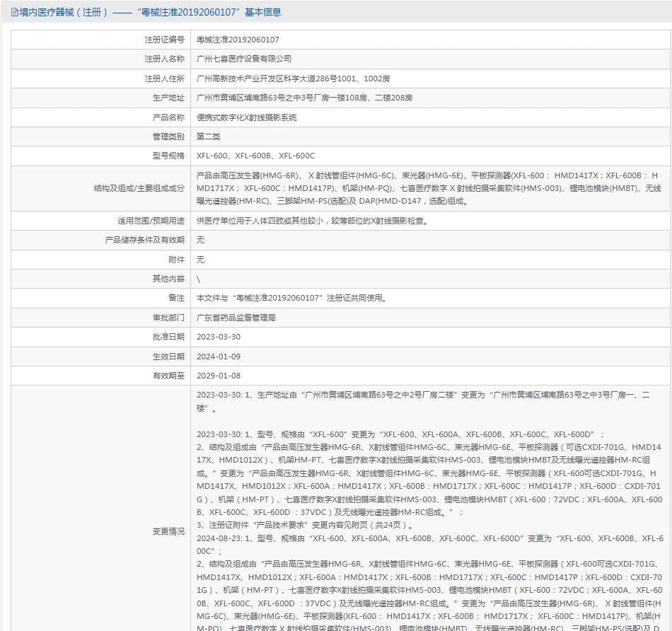Image resolution: width=672 pixels, height=631 pixels.
Task: Select the 2024-08-23 change entry about 型号、规格
Action: (430, 545)
